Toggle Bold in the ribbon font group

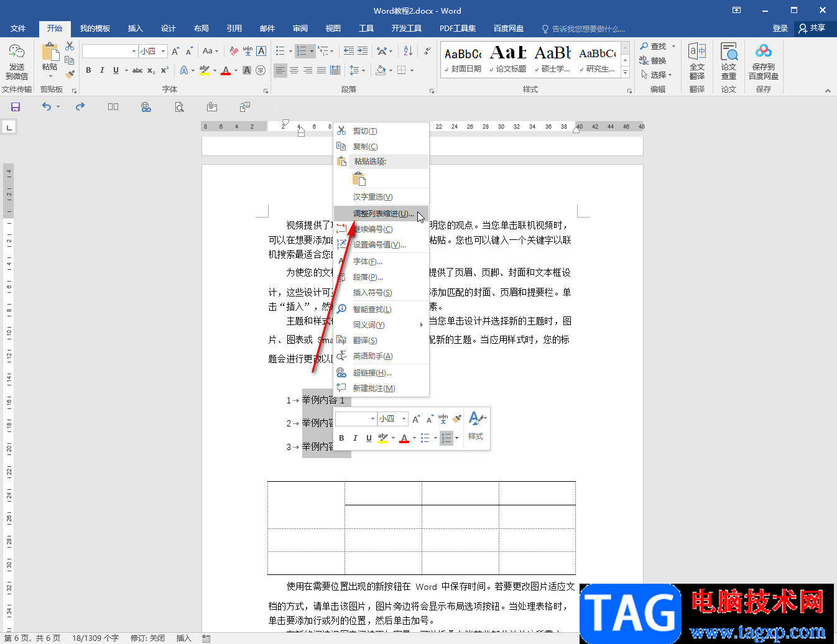click(x=88, y=70)
